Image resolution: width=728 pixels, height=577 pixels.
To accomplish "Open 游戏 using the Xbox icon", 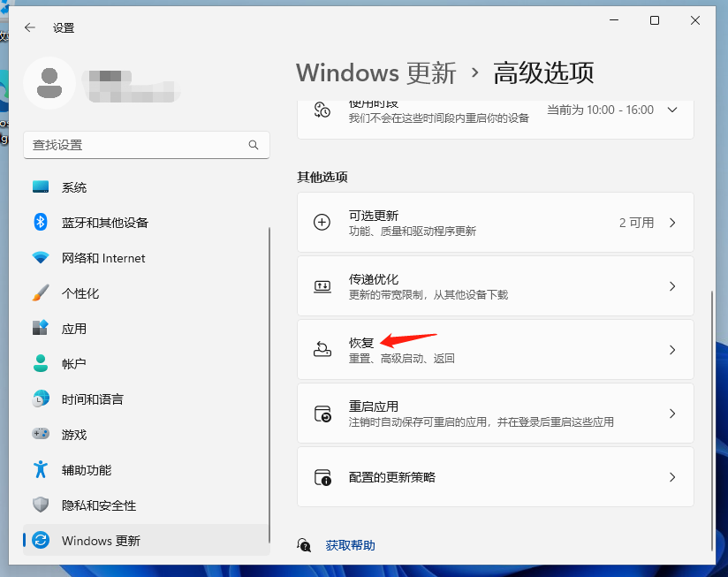I will point(40,435).
